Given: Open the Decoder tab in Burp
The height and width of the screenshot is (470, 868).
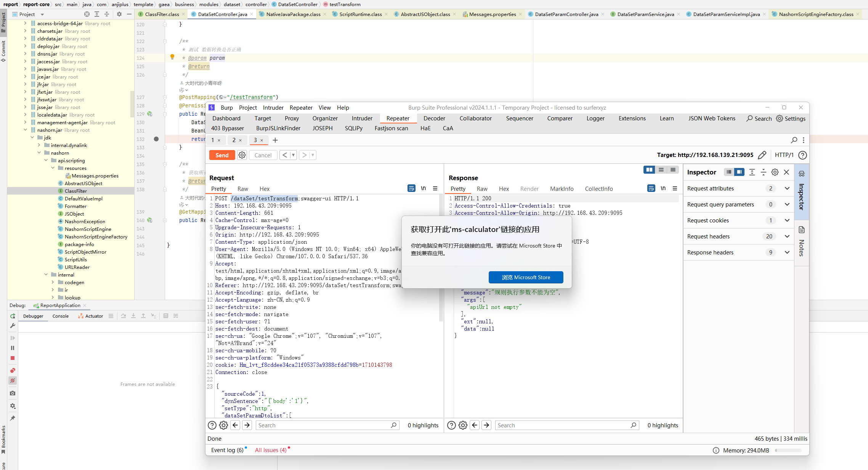Looking at the screenshot, I should click(x=434, y=118).
